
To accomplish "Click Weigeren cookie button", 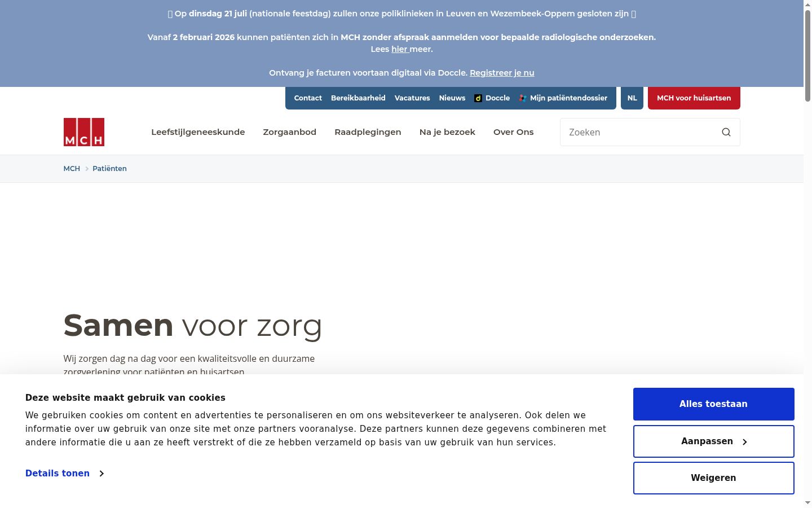I will (714, 478).
